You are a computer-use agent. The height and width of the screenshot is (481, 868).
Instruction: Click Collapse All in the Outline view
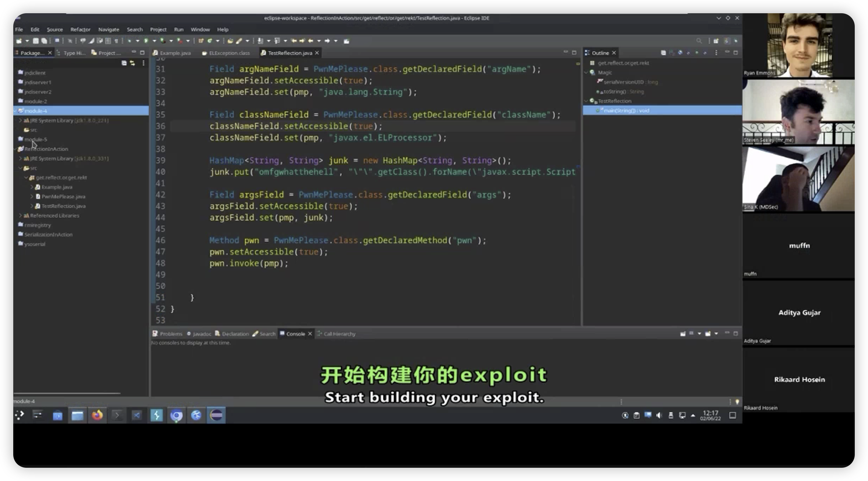(663, 53)
